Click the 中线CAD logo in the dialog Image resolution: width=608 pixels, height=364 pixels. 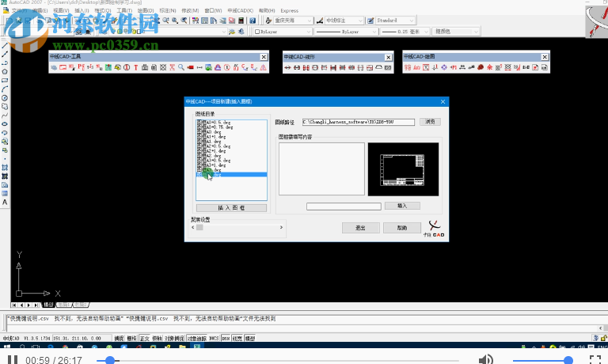pyautogui.click(x=434, y=229)
